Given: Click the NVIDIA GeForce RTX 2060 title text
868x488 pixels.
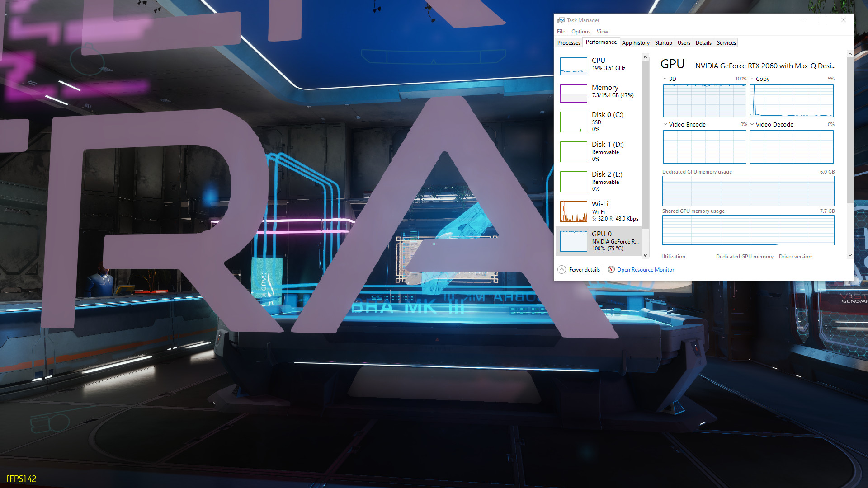Looking at the screenshot, I should (x=765, y=66).
